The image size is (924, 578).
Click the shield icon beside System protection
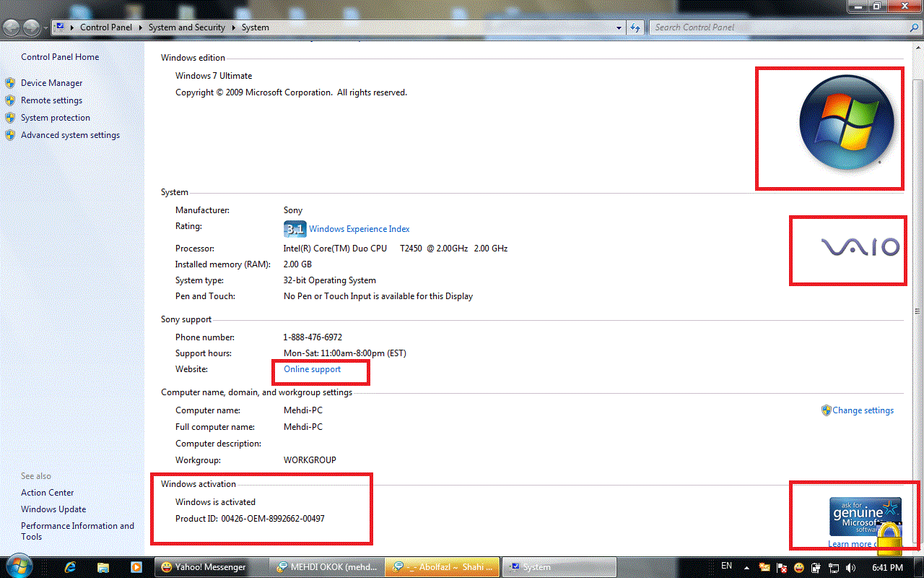coord(10,118)
